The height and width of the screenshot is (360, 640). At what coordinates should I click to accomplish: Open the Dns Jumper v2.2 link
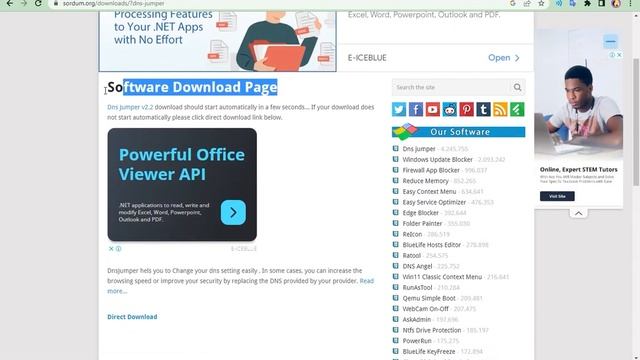coord(130,107)
